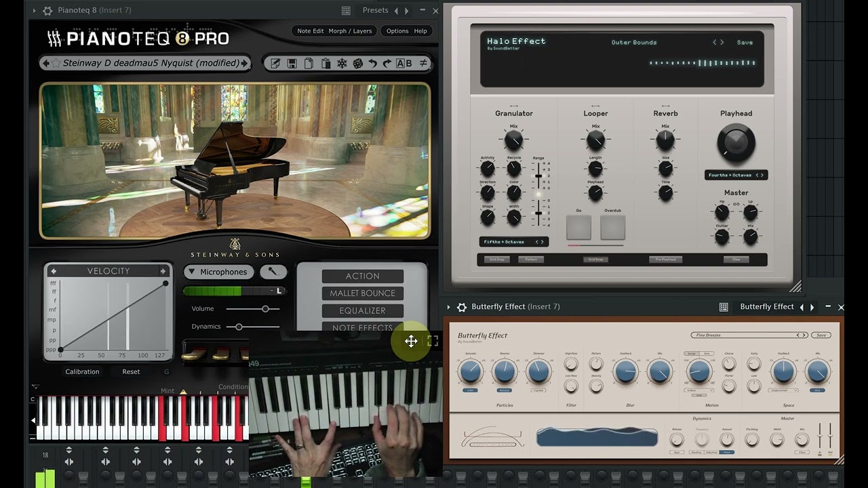868x488 pixels.
Task: Open the Presets menu in Pianoteq title bar
Action: coord(375,10)
